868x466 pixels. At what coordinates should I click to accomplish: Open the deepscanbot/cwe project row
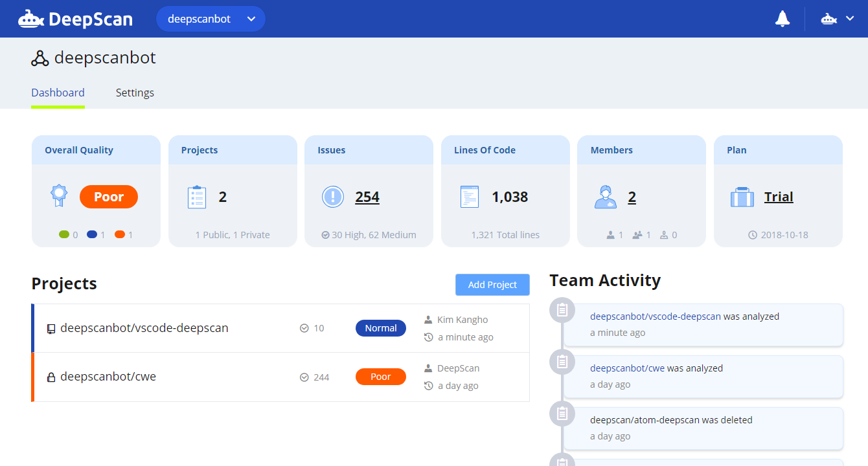pos(280,377)
